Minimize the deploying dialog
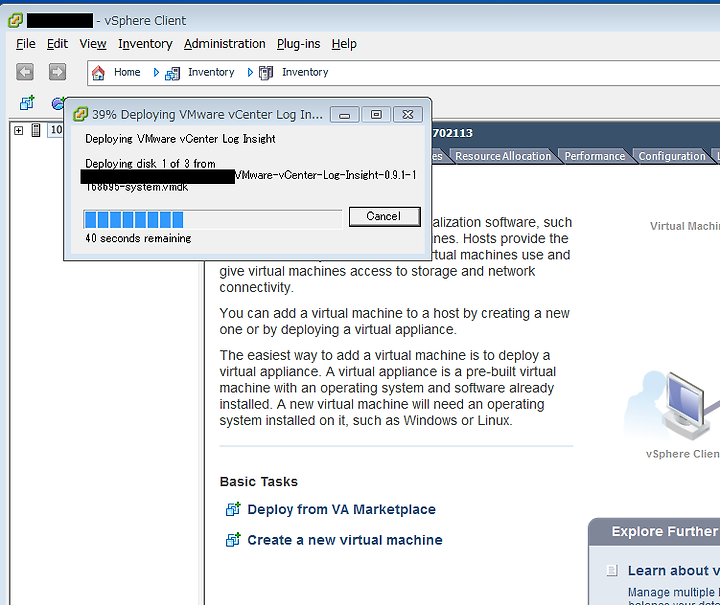Image resolution: width=720 pixels, height=605 pixels. click(x=345, y=115)
